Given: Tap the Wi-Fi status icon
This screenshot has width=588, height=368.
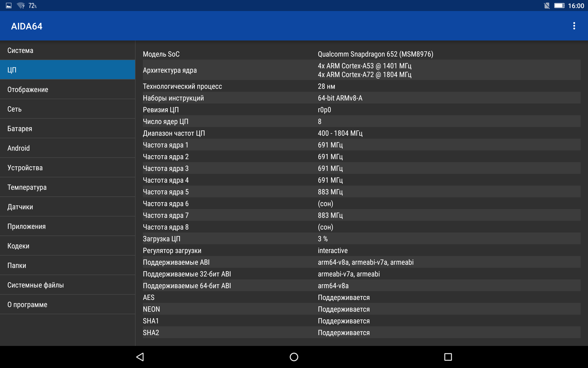Looking at the screenshot, I should point(21,6).
